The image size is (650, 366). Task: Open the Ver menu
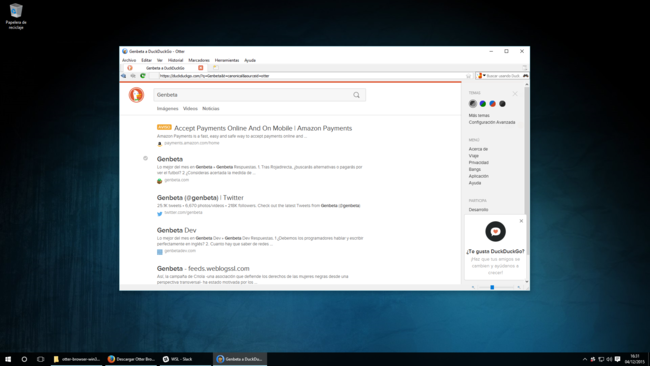tap(160, 60)
